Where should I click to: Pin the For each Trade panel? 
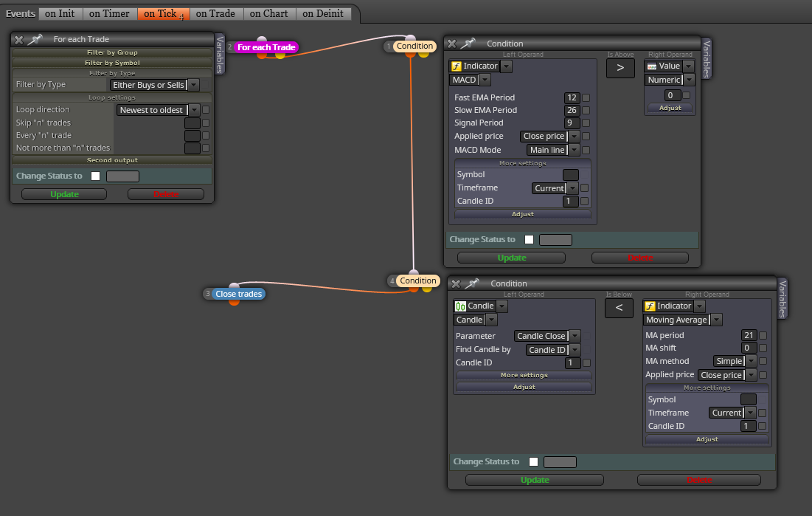click(35, 39)
